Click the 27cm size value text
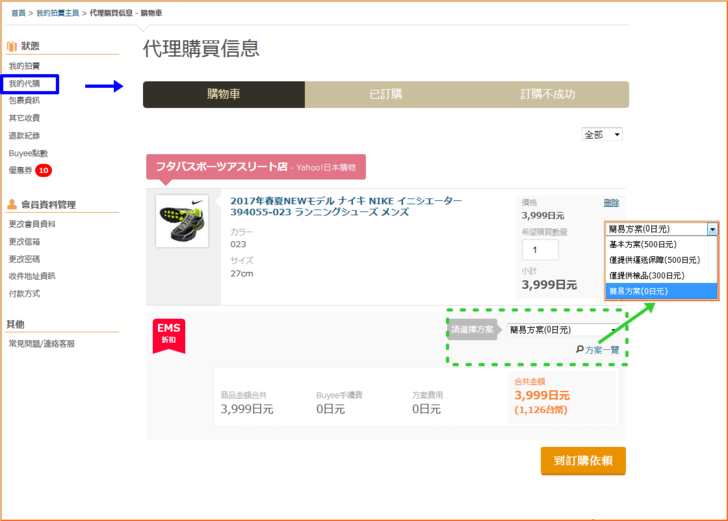The width and height of the screenshot is (728, 521). pyautogui.click(x=242, y=274)
